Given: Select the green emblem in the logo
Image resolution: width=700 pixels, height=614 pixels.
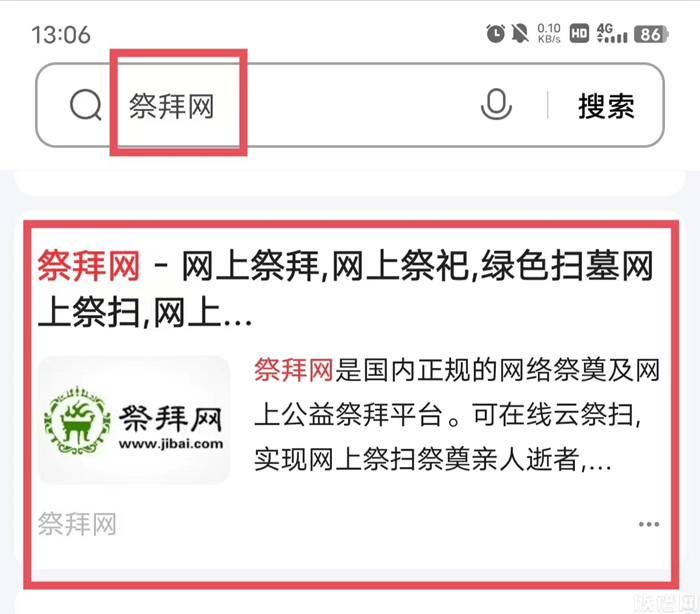Looking at the screenshot, I should tap(78, 421).
